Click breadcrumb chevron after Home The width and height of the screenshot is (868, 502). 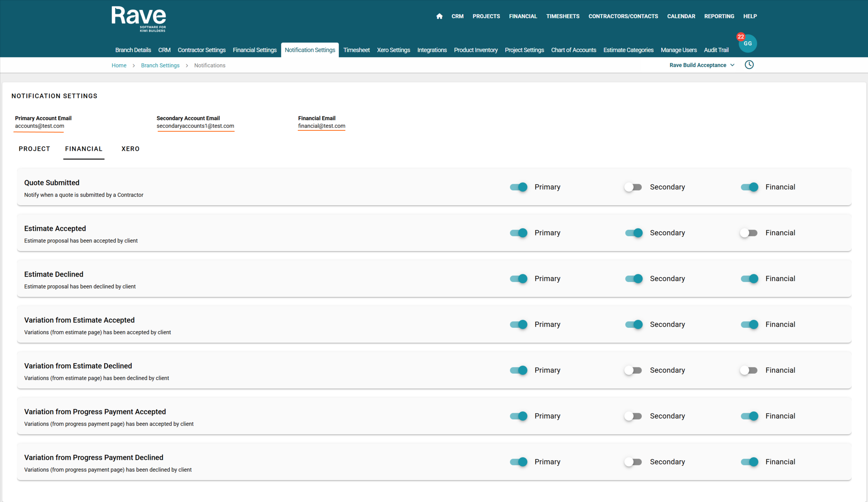pos(134,66)
